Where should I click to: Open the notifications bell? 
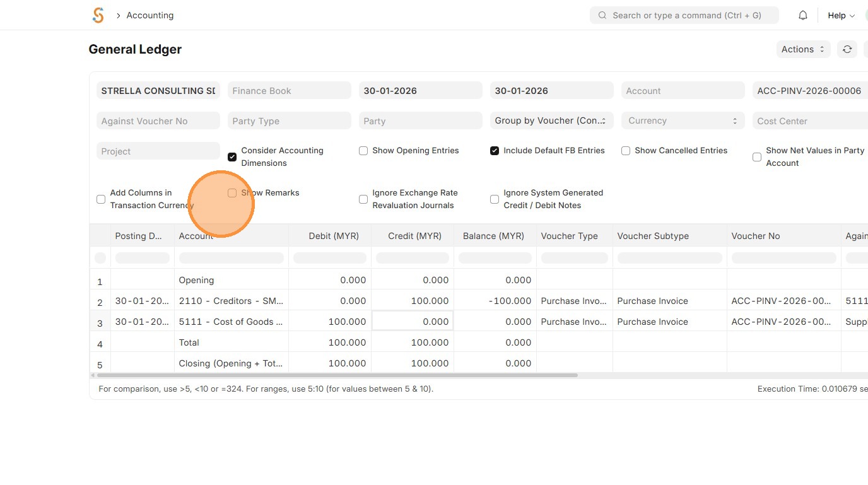tap(803, 15)
